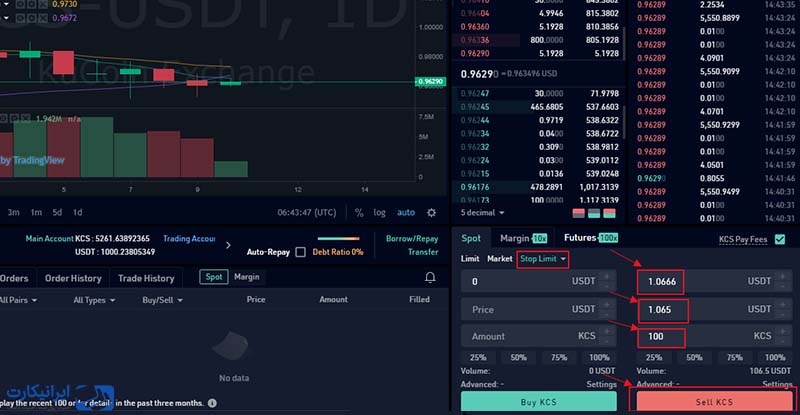Select the 1d chart range
The width and height of the screenshot is (800, 415).
pos(78,212)
